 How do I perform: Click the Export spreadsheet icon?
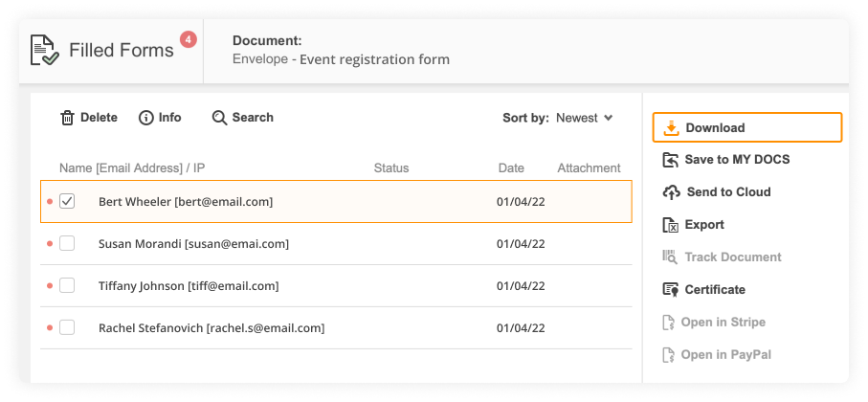pos(670,225)
